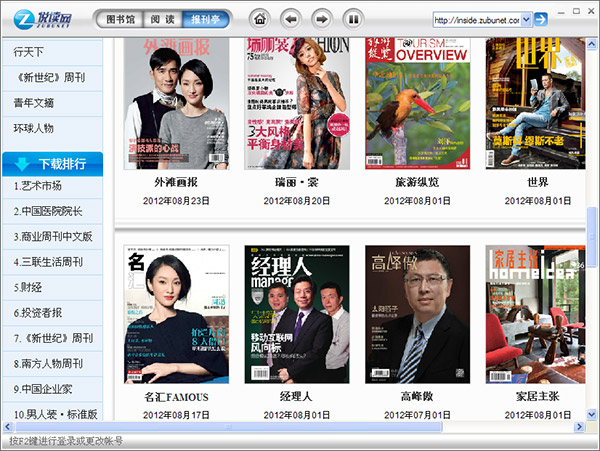600x451 pixels.
Task: Click the 名汇FAMOUS title text
Action: 176,397
